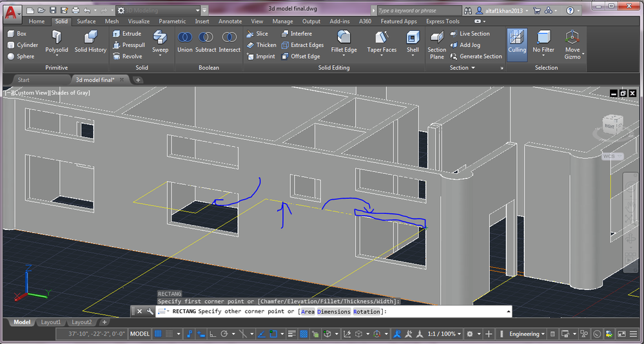Screen dimensions: 644x344
Task: Open the Home ribbon tab
Action: pyautogui.click(x=37, y=21)
